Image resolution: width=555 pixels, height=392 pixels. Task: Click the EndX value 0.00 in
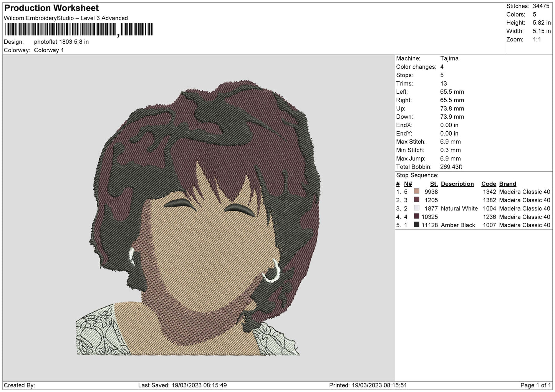[x=449, y=125]
